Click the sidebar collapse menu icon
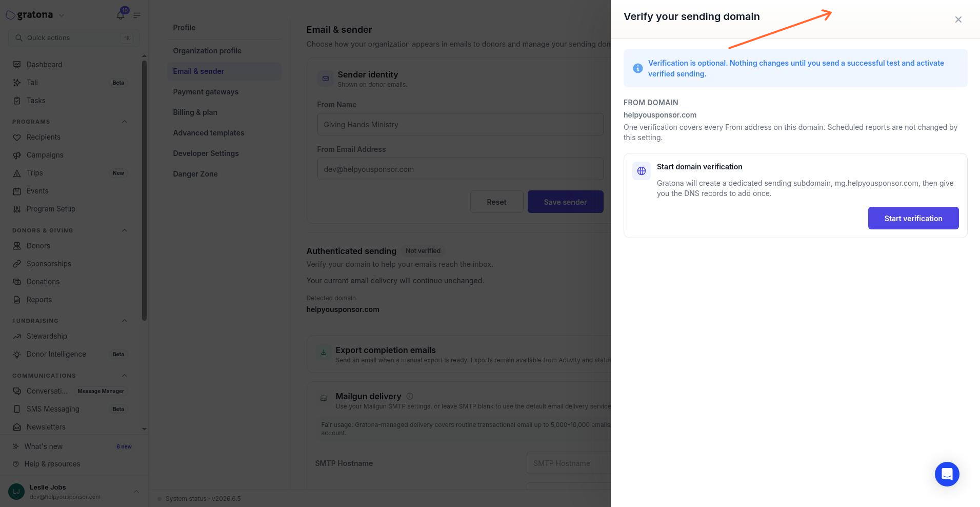The height and width of the screenshot is (507, 980). pos(137,15)
